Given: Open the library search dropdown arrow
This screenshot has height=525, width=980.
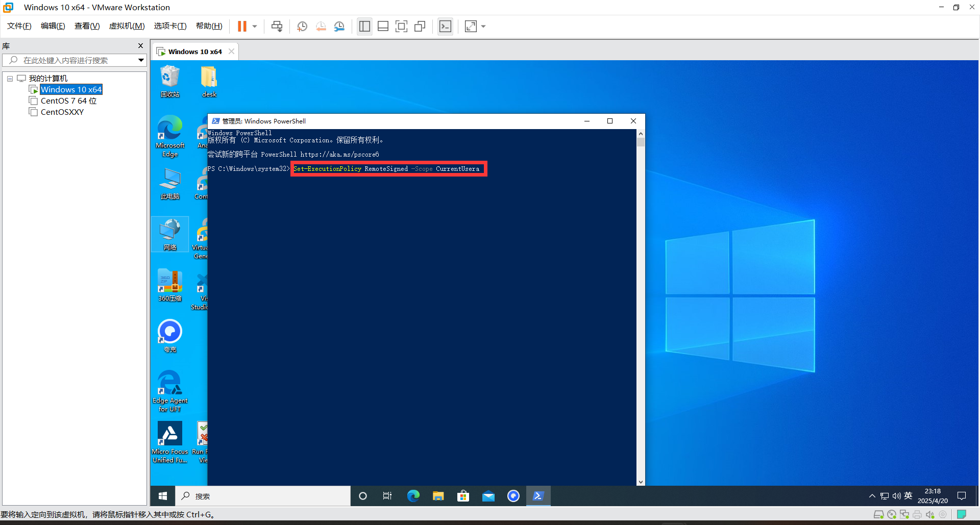Looking at the screenshot, I should 141,60.
